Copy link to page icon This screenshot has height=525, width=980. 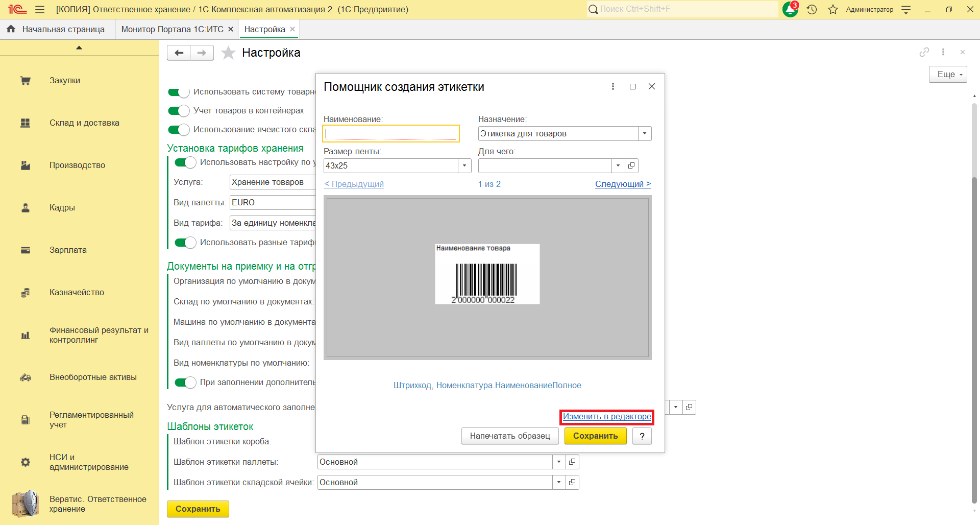(x=924, y=52)
